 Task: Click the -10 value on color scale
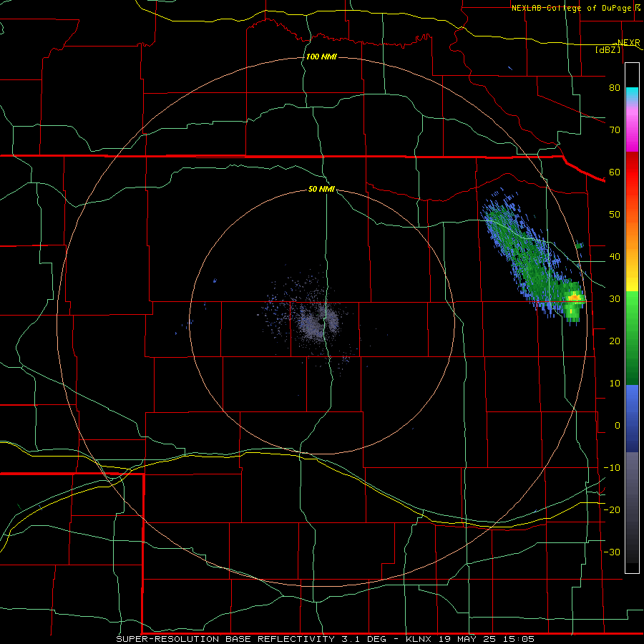click(x=612, y=468)
